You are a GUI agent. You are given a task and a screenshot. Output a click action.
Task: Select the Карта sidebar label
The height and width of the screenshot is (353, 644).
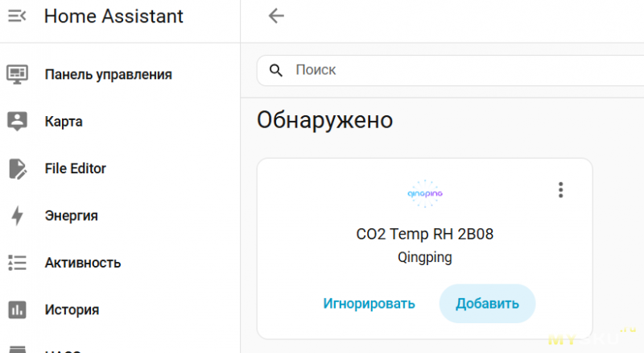click(64, 122)
